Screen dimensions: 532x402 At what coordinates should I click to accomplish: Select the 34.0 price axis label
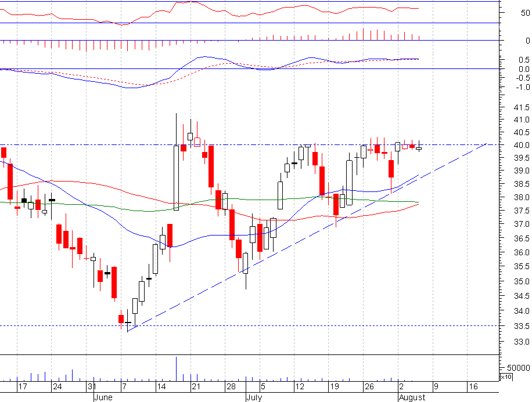pyautogui.click(x=522, y=311)
